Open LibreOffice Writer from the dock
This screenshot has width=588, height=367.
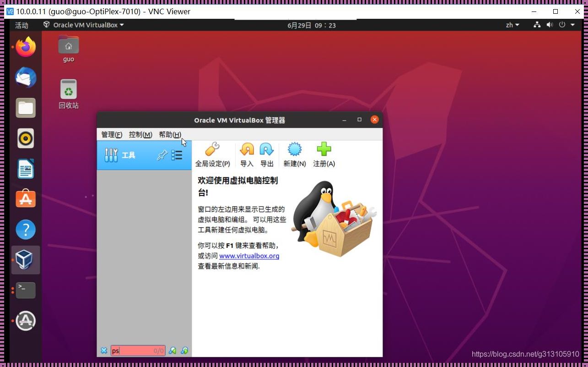(26, 169)
